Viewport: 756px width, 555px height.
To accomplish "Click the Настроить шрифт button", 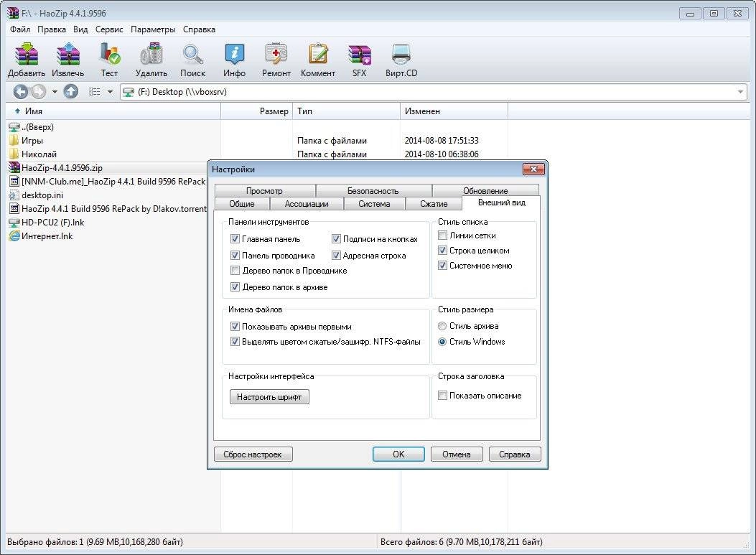I will click(x=269, y=397).
